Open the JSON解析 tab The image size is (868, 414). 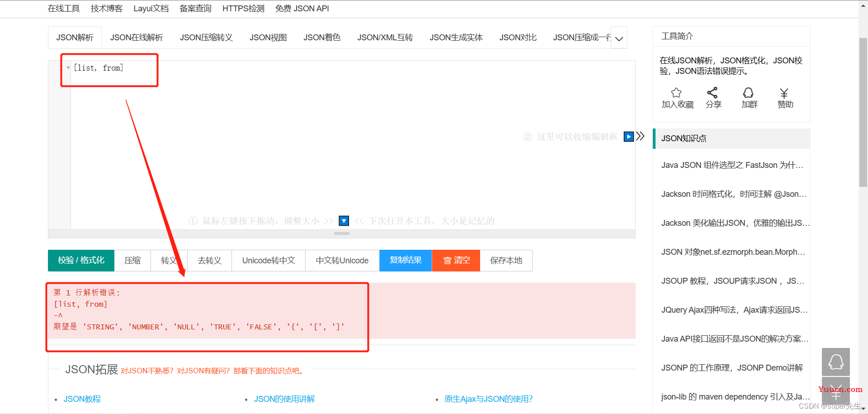point(75,38)
